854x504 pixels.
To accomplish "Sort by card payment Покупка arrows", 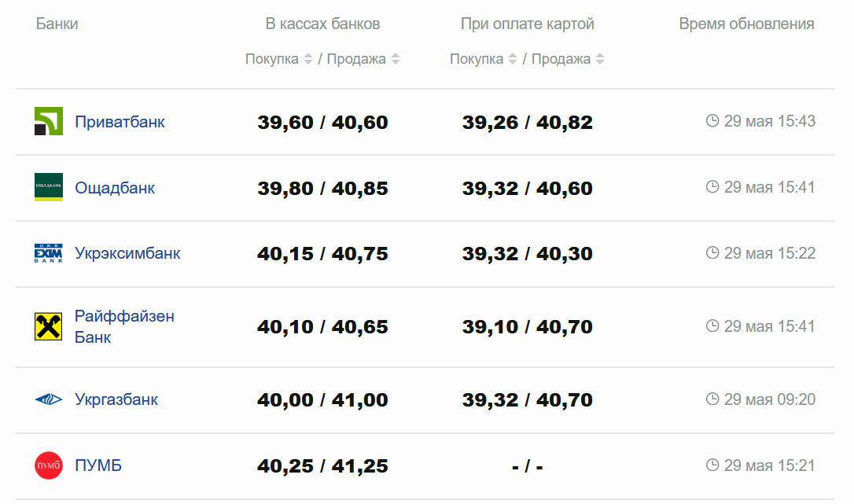I will 513,59.
